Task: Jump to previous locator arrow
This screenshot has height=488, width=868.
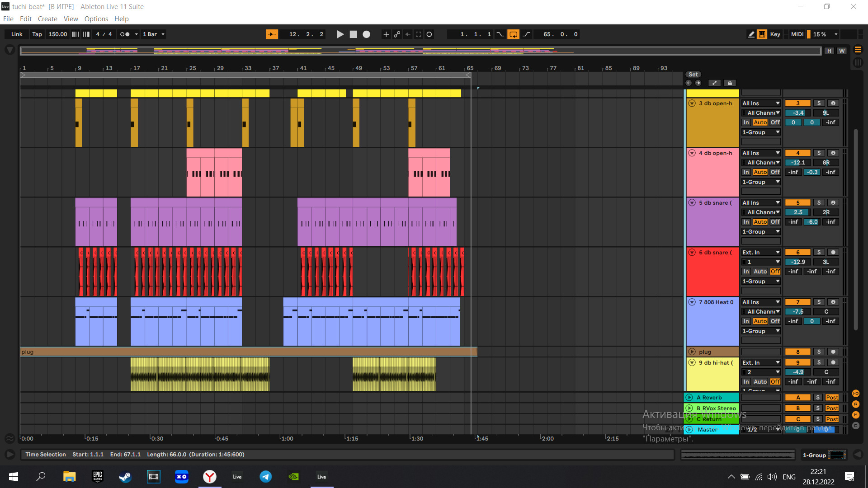Action: tap(689, 83)
